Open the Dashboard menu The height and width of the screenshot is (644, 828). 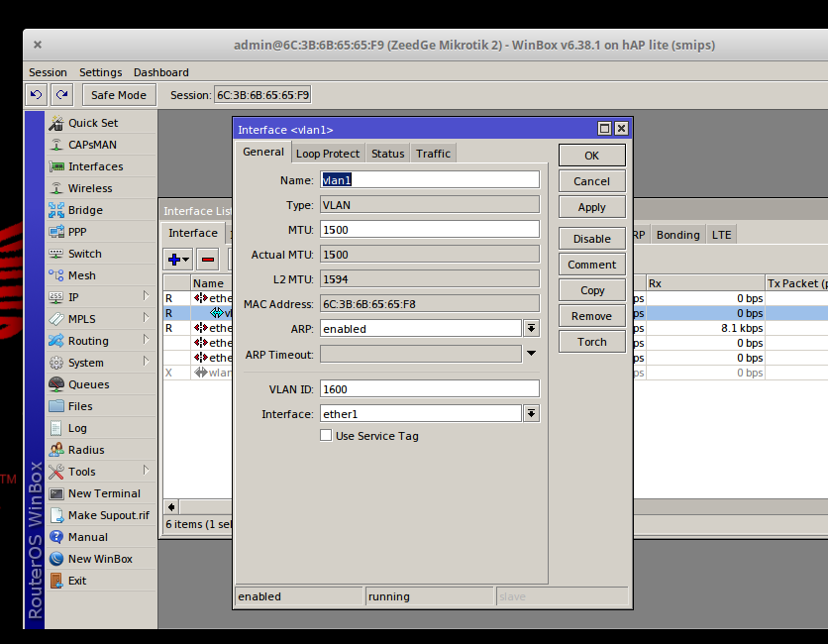pyautogui.click(x=161, y=72)
